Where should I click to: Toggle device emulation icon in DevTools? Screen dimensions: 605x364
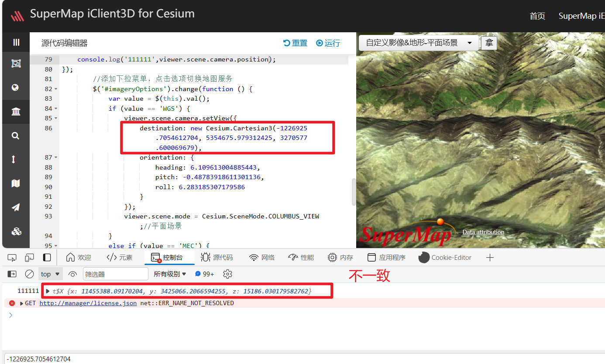click(x=30, y=258)
